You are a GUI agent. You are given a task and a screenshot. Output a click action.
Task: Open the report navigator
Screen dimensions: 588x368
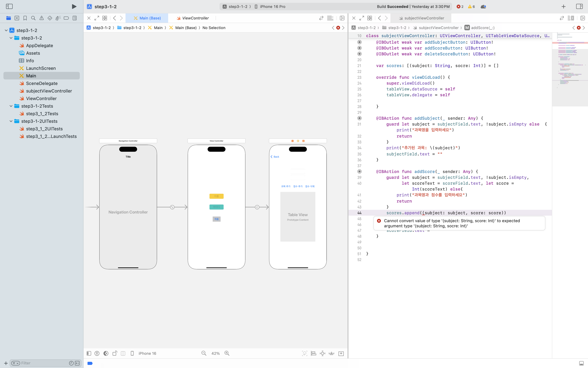pyautogui.click(x=75, y=18)
